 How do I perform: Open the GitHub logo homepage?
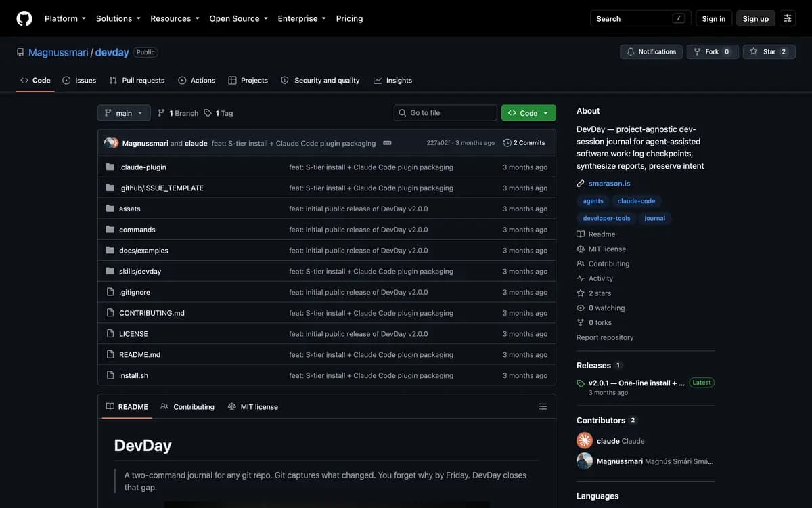click(x=24, y=18)
